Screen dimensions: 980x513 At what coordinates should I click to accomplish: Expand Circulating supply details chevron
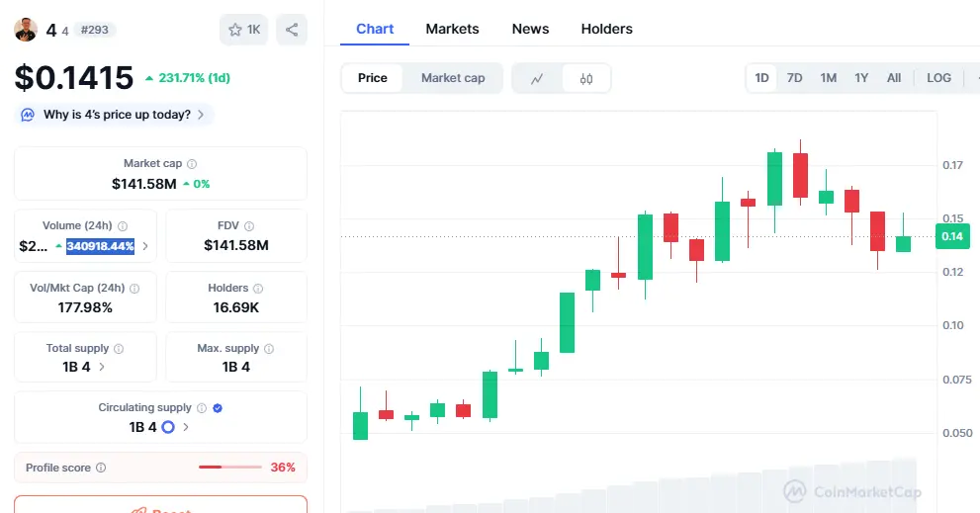tap(186, 427)
